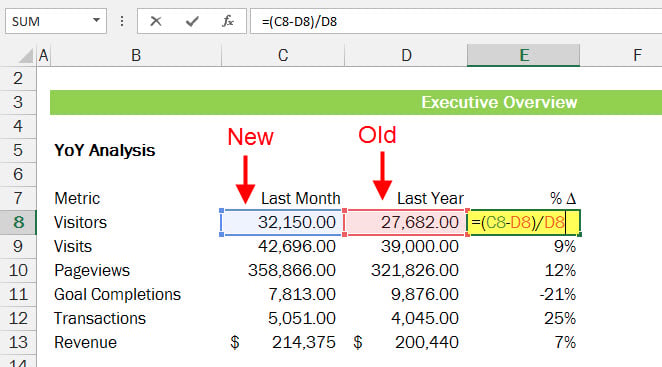This screenshot has width=662, height=367.
Task: Click the formula bar options dots
Action: click(x=122, y=21)
